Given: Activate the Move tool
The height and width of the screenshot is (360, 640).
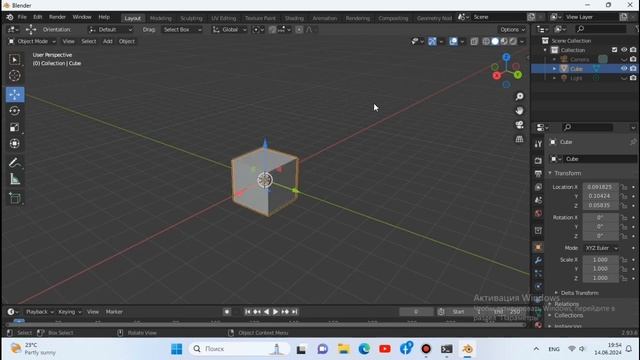Looking at the screenshot, I should [15, 94].
